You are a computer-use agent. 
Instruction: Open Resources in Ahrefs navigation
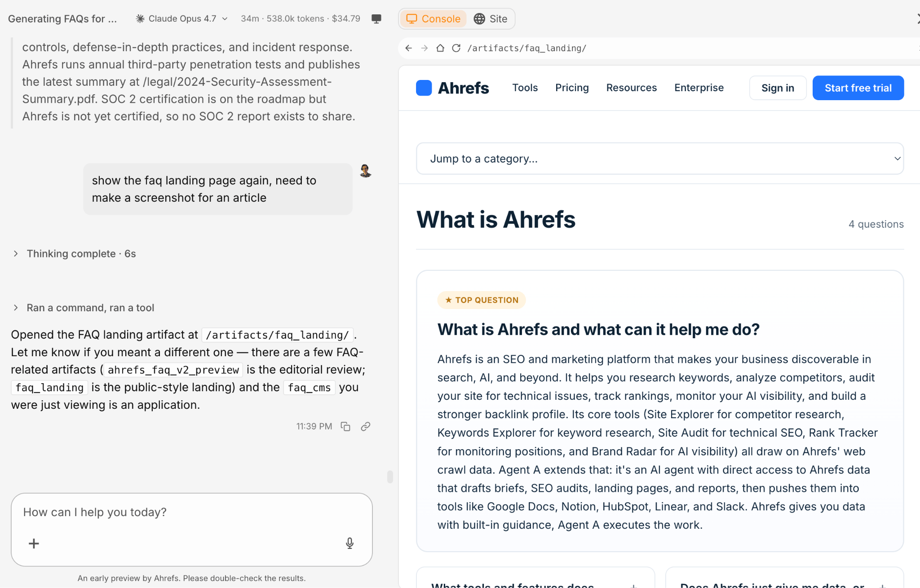pos(631,88)
